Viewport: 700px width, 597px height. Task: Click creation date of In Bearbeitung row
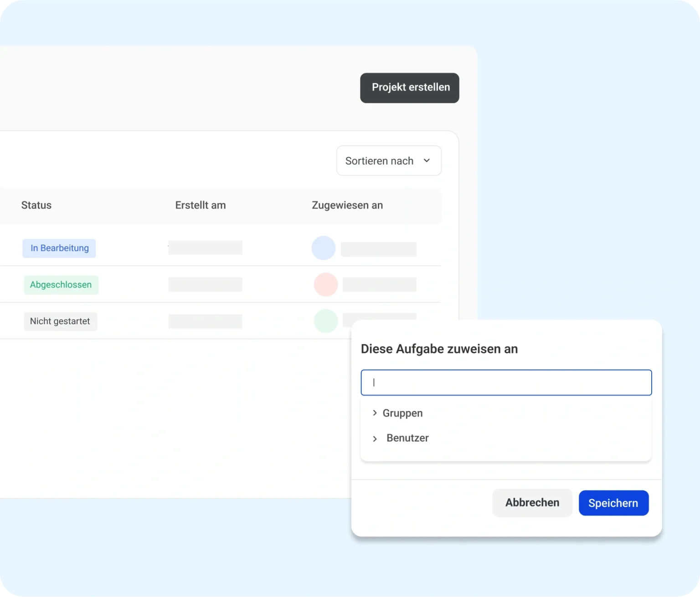[205, 248]
